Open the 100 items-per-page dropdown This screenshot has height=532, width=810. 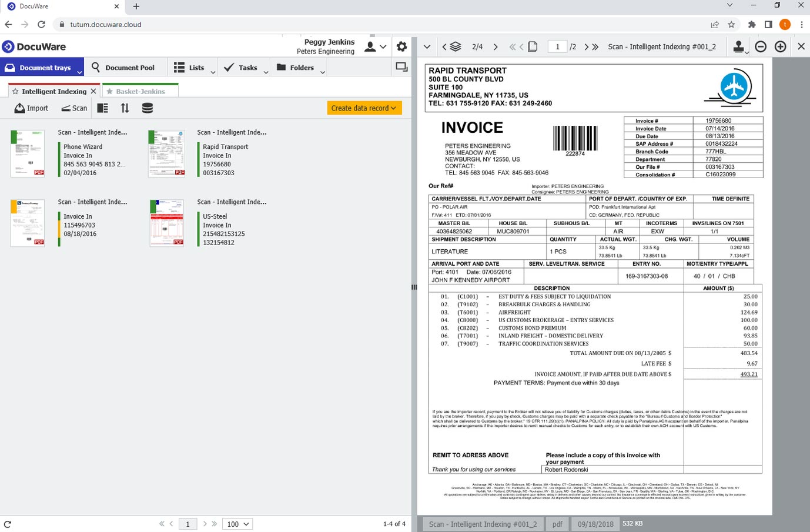pos(237,524)
